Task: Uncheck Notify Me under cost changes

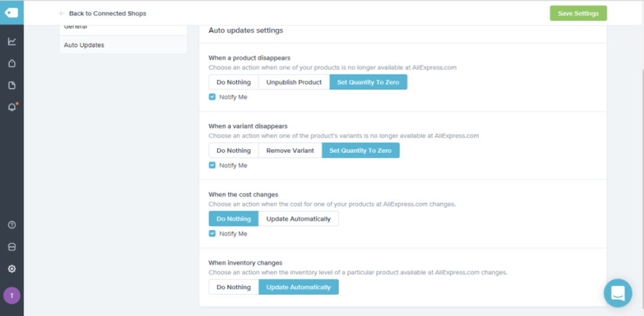Action: (x=212, y=234)
